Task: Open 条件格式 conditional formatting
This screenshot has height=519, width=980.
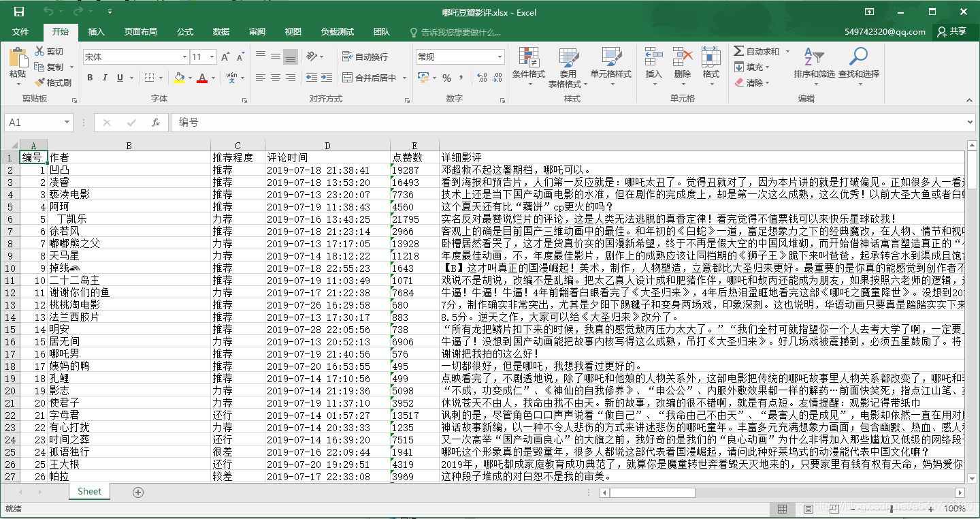Action: pyautogui.click(x=529, y=67)
